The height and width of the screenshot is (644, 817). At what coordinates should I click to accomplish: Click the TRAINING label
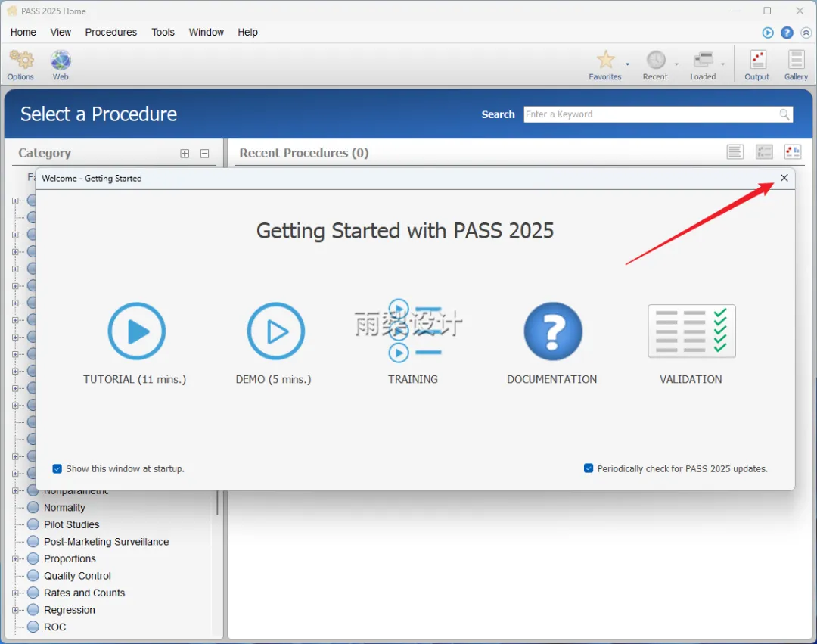413,379
